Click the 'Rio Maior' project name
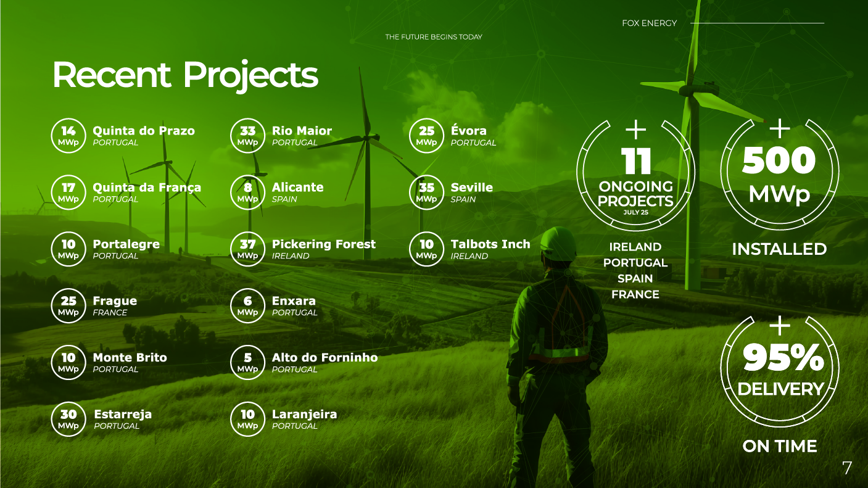The image size is (868, 488). (x=302, y=131)
